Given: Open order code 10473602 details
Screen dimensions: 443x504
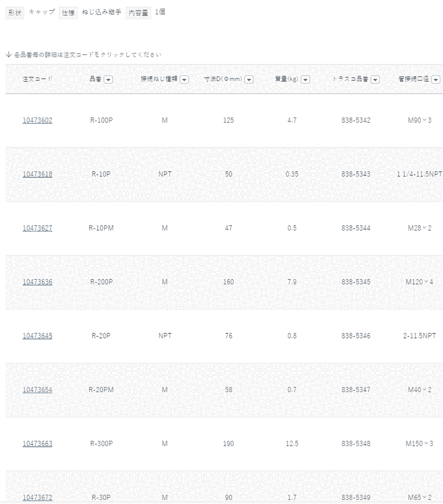Looking at the screenshot, I should (x=37, y=121).
